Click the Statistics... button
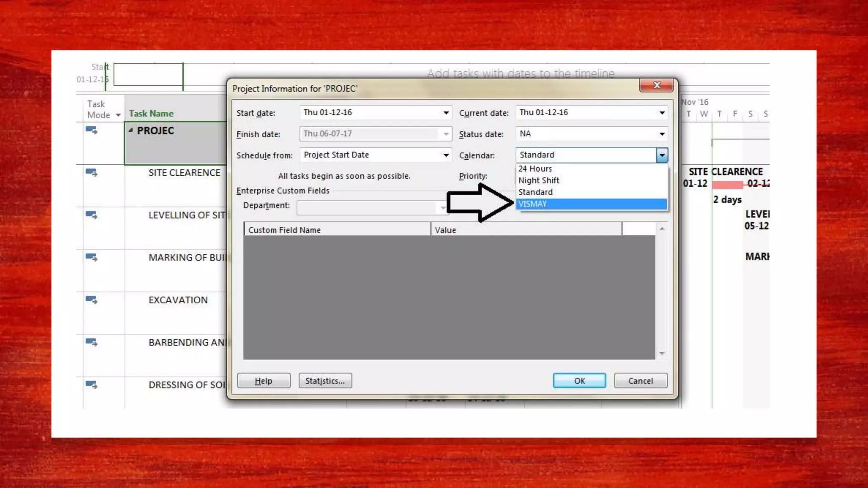This screenshot has width=868, height=488. (x=325, y=380)
